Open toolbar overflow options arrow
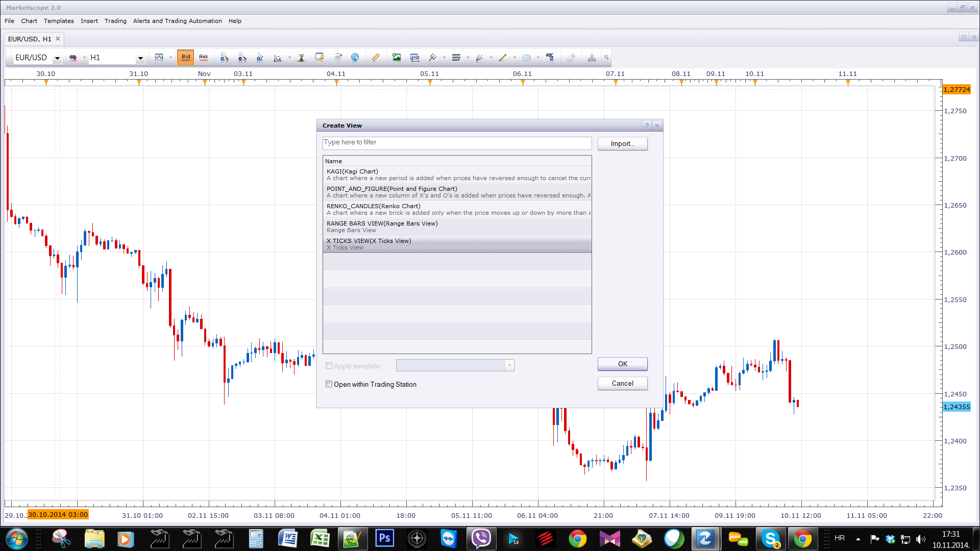980x551 pixels. pos(606,58)
